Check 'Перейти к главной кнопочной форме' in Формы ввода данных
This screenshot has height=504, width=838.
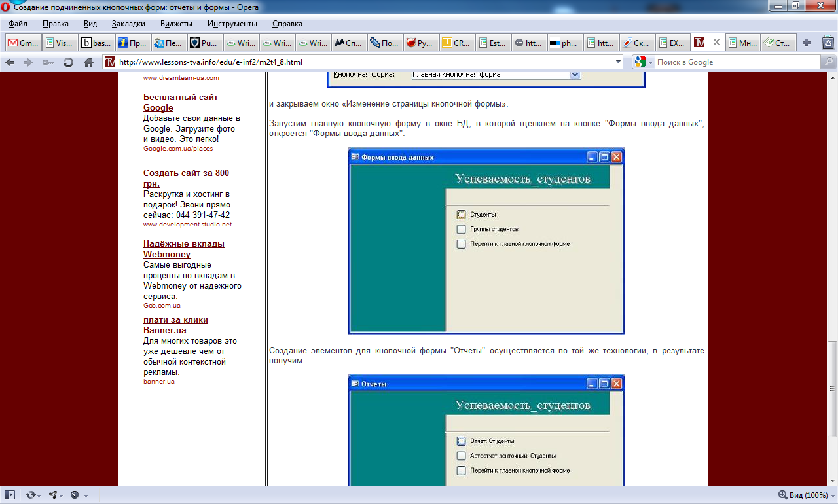pos(462,244)
